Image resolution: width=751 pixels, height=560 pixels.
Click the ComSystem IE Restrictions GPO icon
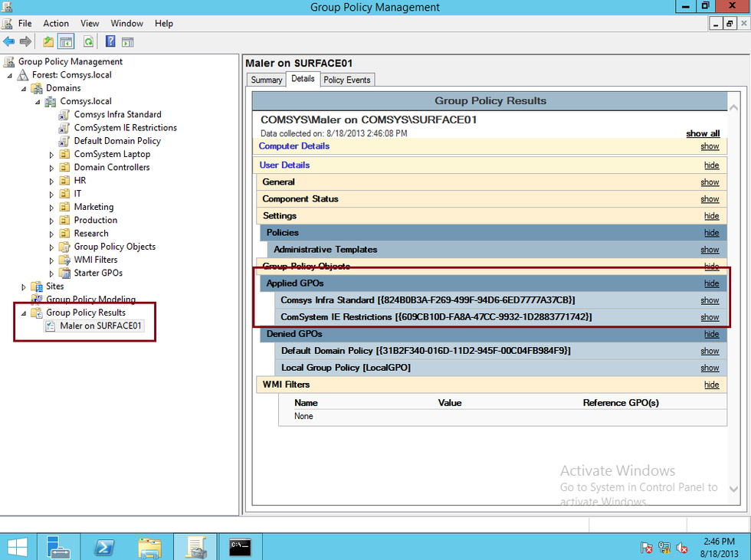[64, 128]
